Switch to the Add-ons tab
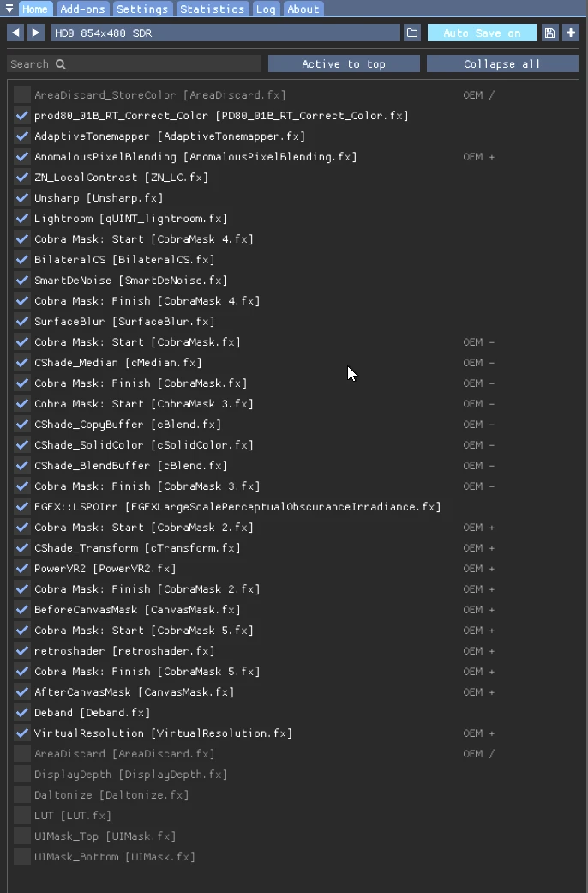 82,9
